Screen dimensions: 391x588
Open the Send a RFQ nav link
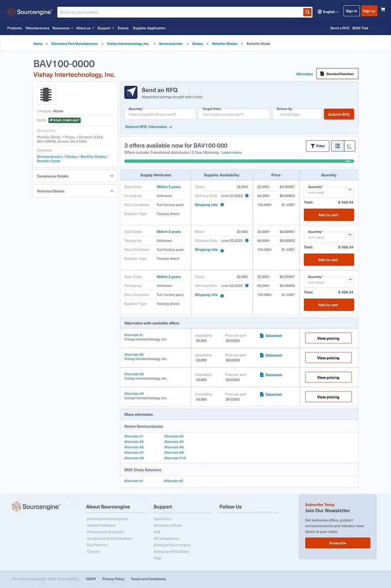point(340,28)
